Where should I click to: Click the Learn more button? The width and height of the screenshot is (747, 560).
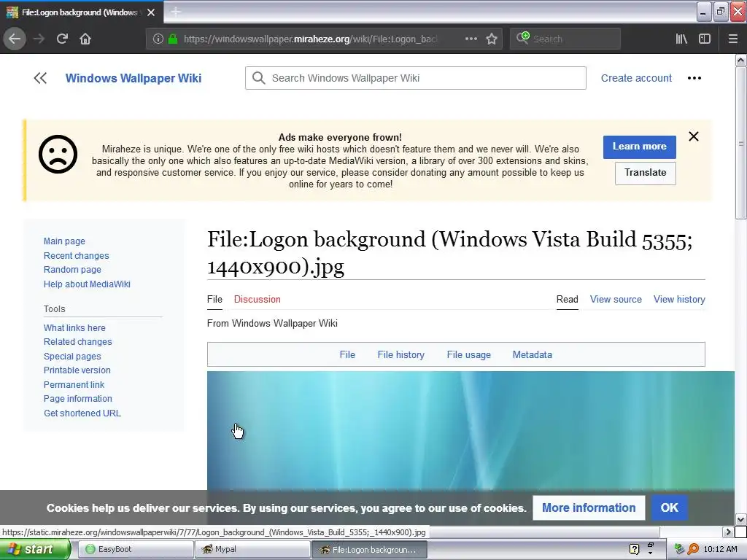click(x=639, y=147)
